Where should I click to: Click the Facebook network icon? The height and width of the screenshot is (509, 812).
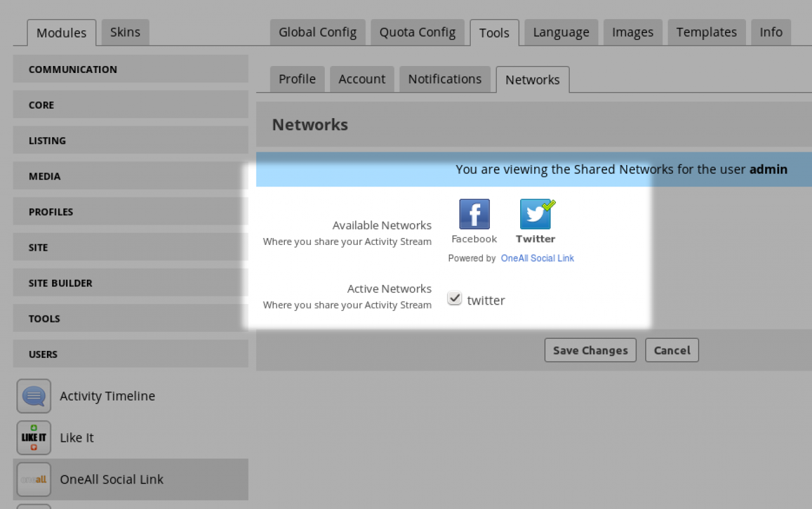coord(474,214)
